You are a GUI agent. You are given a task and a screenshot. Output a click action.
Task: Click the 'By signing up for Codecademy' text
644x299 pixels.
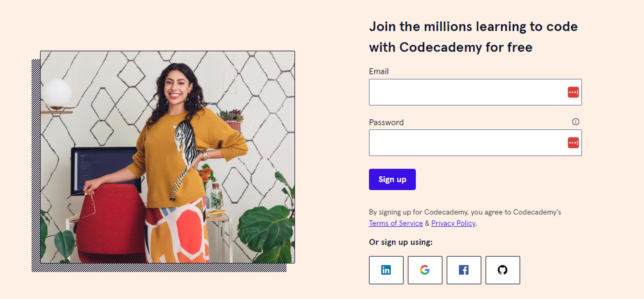[465, 212]
